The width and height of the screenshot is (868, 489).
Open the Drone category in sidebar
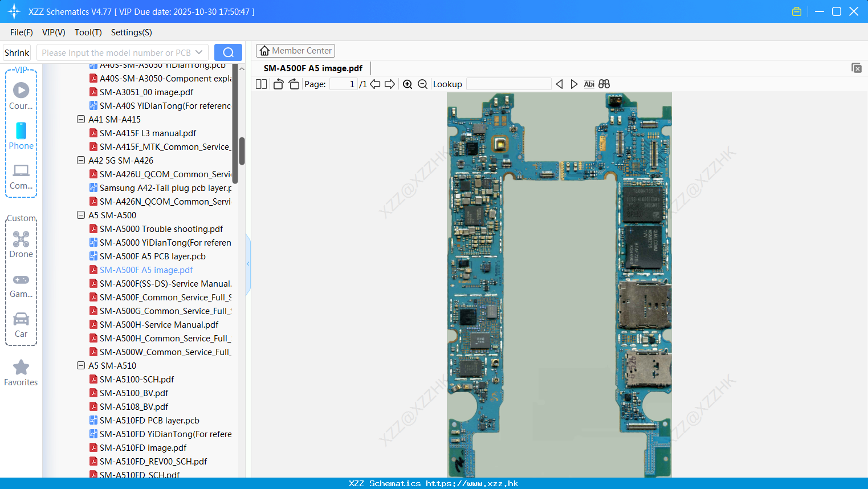(21, 244)
